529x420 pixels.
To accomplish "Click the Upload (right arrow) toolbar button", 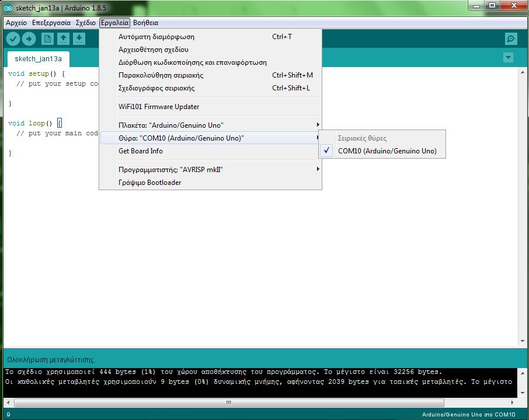I will click(x=29, y=39).
